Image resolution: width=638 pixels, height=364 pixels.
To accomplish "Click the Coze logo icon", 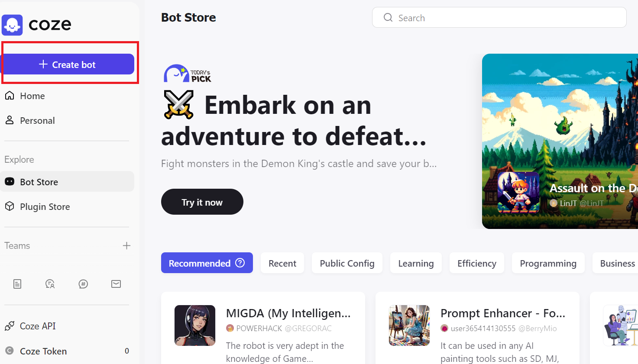I will point(12,25).
